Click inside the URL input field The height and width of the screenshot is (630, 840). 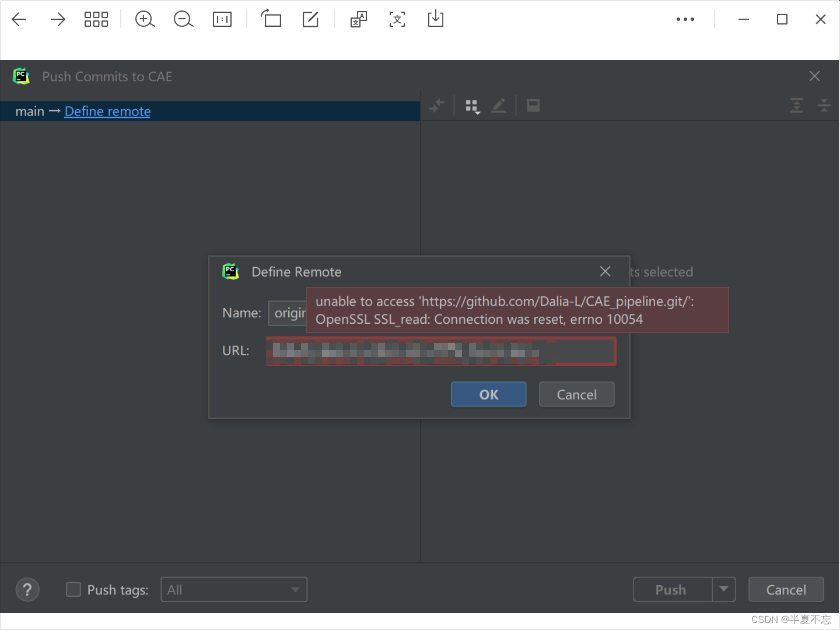pyautogui.click(x=441, y=351)
